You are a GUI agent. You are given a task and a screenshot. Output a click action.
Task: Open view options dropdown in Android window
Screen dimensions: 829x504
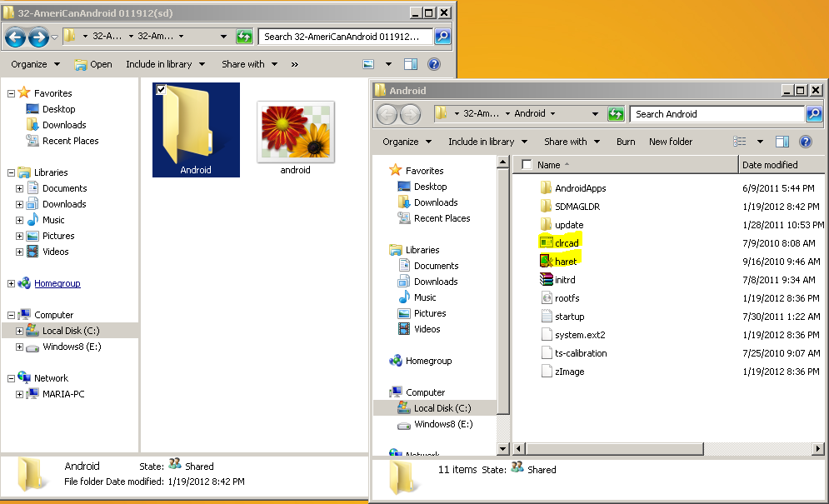pos(760,142)
